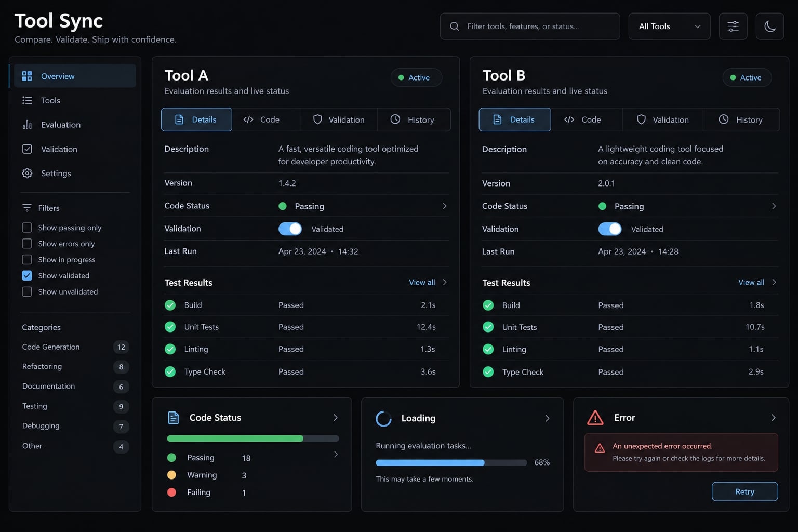Viewport: 798px width, 532px height.
Task: Switch to Tool B History tab
Action: [x=741, y=119]
